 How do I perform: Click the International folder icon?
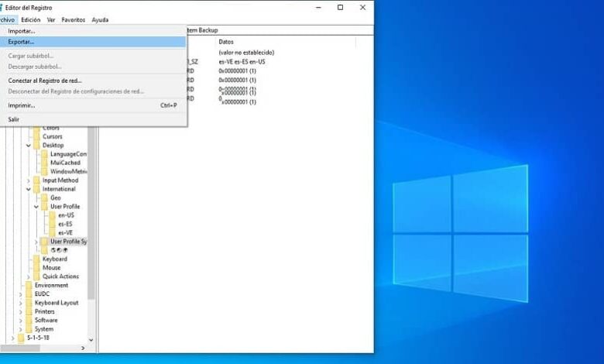click(x=36, y=189)
